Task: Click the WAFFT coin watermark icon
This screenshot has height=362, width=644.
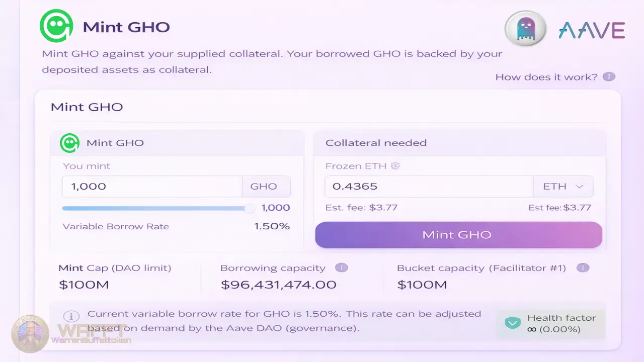Action: pos(30,332)
